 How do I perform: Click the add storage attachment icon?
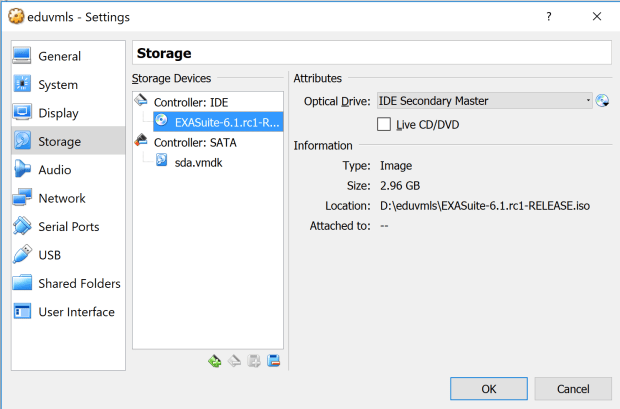tap(254, 360)
